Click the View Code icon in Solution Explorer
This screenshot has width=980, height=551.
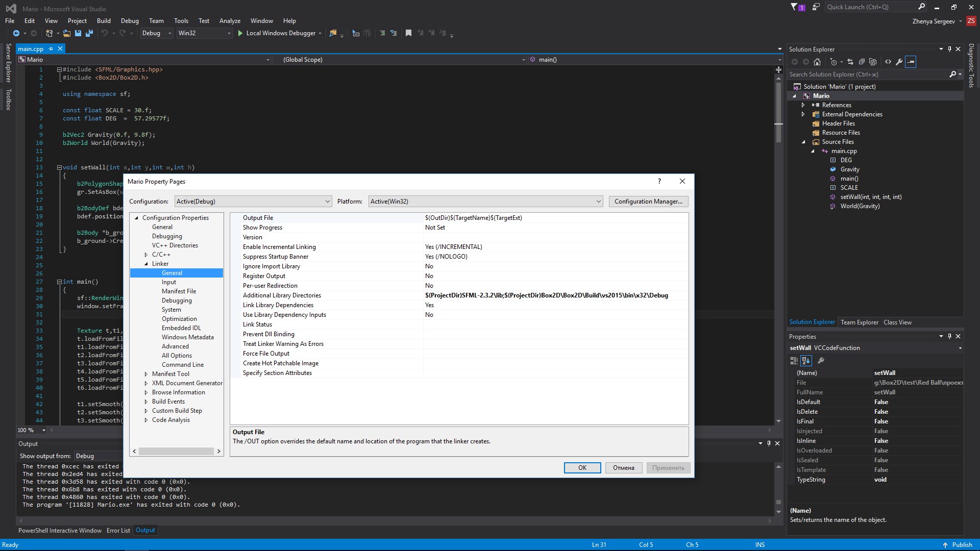pos(888,62)
